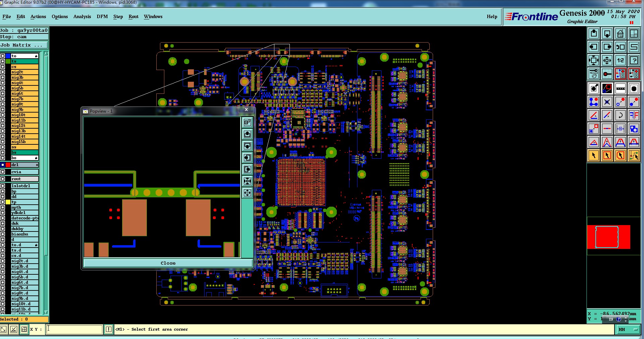Screen dimensions: 644x339
Task: Click the red exclamation icon near XY field
Action: point(109,329)
